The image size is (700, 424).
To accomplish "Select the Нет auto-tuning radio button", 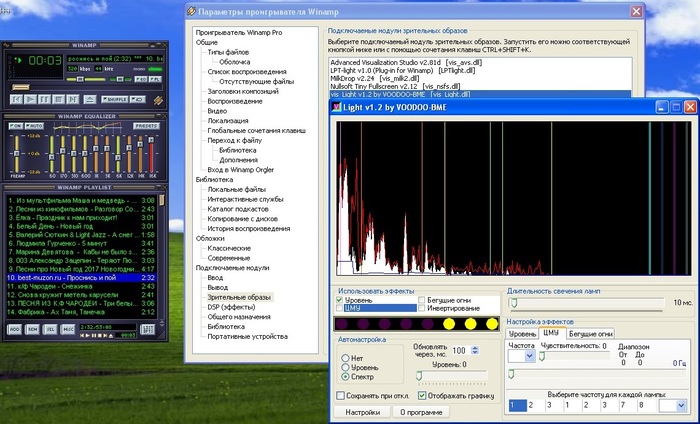I will pos(346,357).
